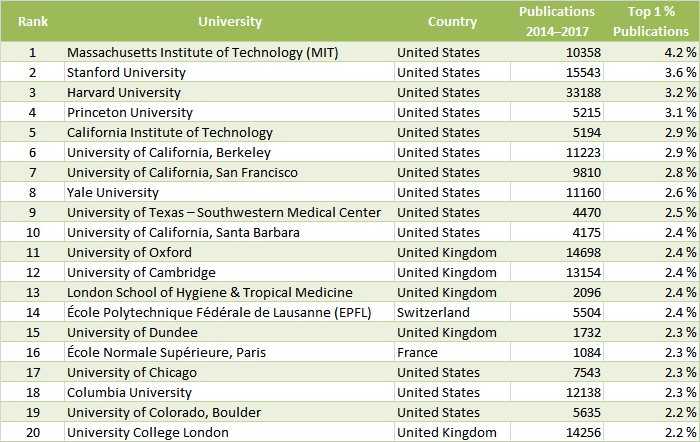Select University of Oxford cell
The image size is (700, 442).
pos(229,252)
